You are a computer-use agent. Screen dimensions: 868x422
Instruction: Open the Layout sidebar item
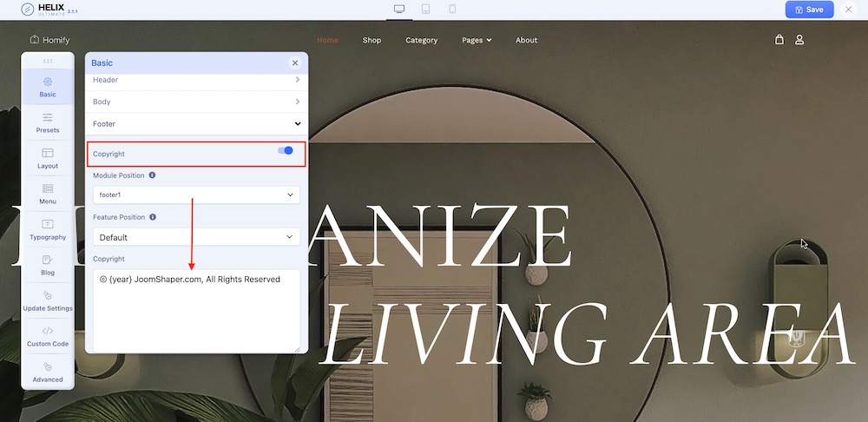tap(48, 158)
